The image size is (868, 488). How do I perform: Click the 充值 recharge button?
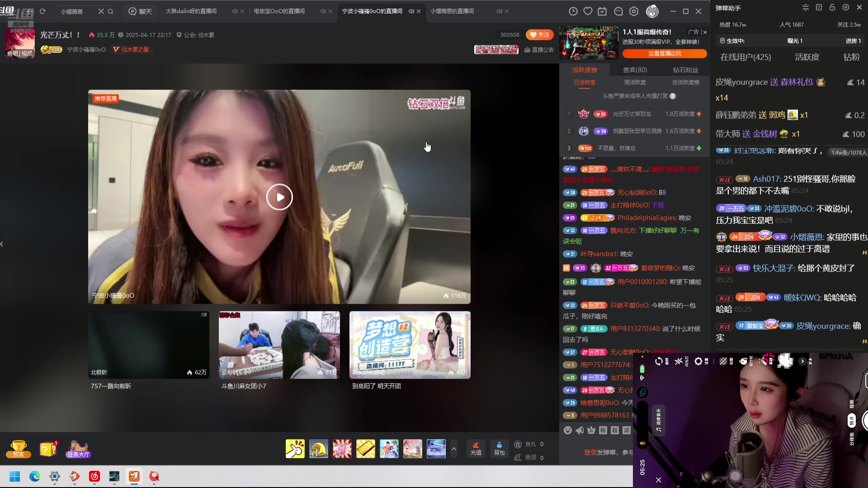pos(476,448)
